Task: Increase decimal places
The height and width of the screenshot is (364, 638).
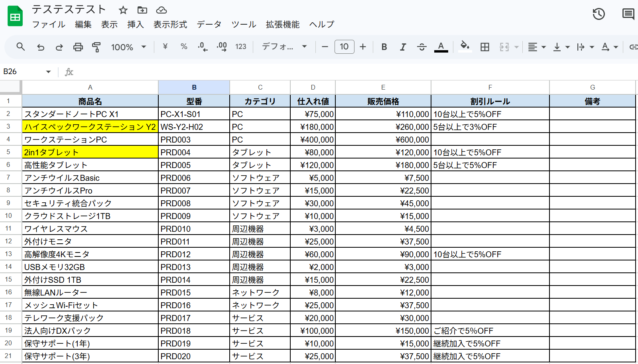Action: pos(222,47)
